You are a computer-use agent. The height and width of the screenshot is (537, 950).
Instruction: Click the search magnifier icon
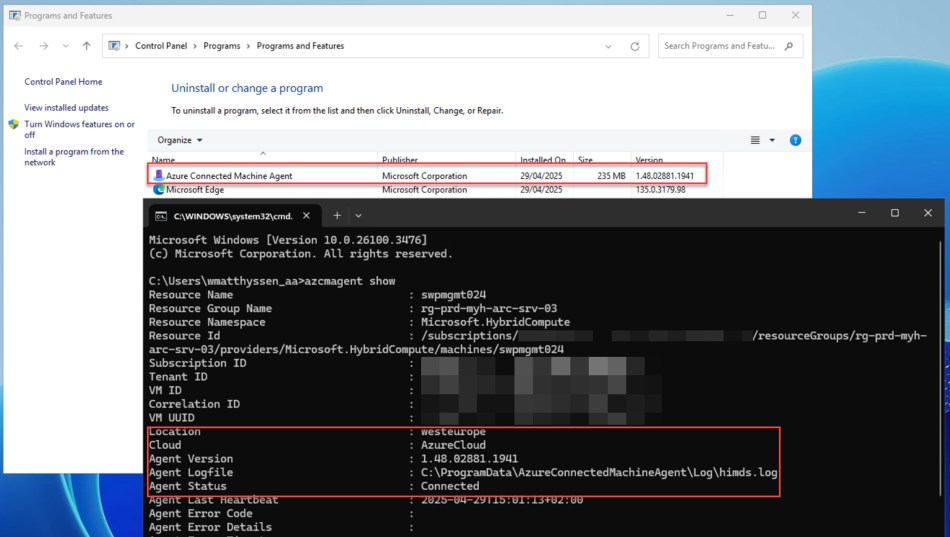[789, 46]
